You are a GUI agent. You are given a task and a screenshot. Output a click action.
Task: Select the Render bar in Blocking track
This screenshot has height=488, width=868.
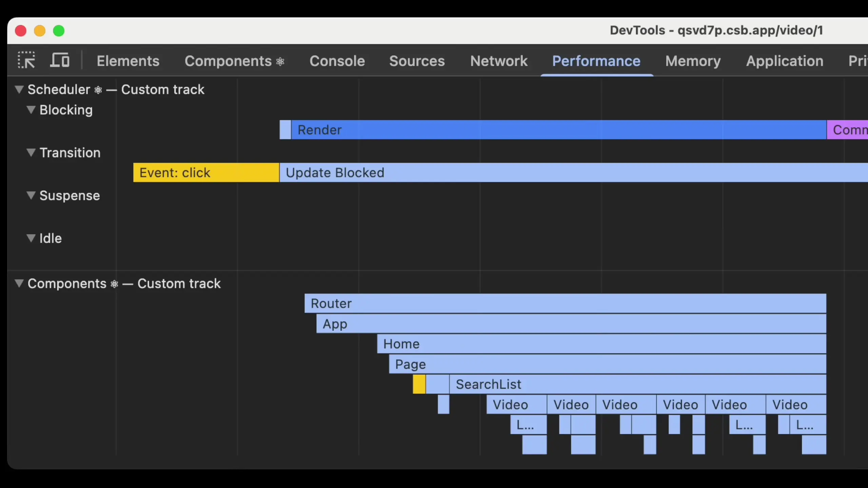coord(556,130)
